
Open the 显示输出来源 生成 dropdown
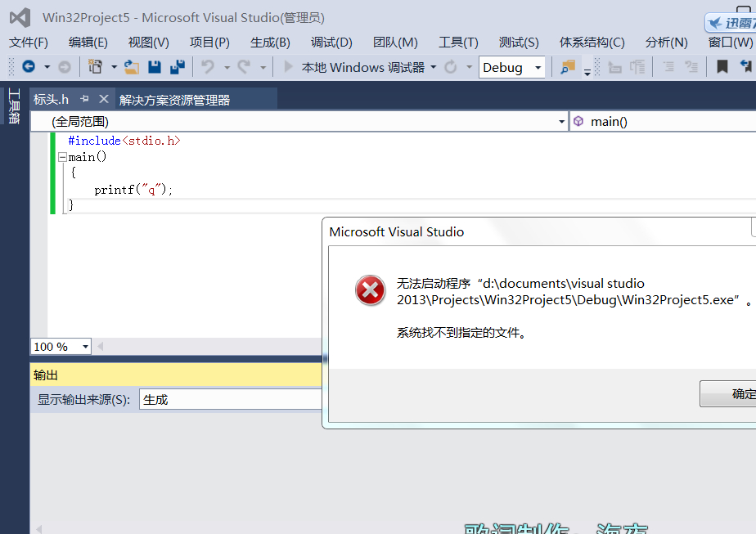click(231, 400)
